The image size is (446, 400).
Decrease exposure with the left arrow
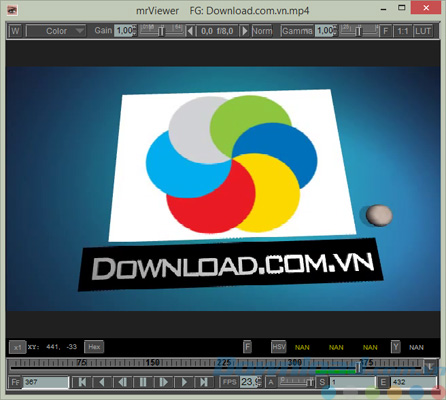[190, 31]
